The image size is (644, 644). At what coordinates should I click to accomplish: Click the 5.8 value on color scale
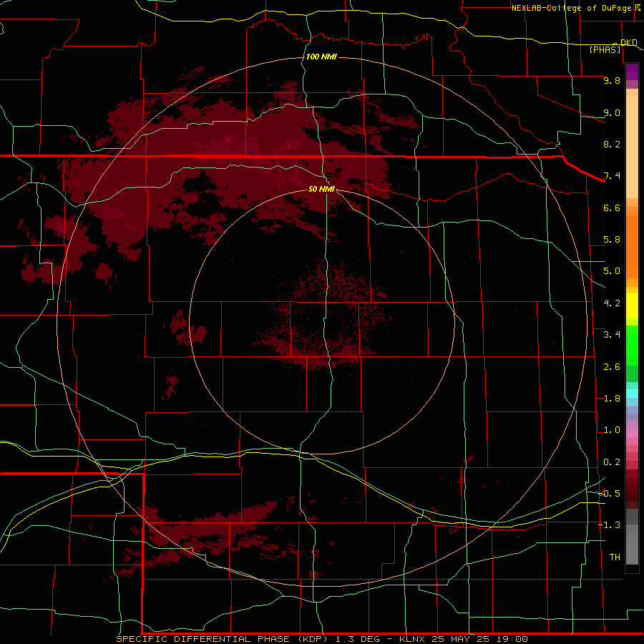612,240
